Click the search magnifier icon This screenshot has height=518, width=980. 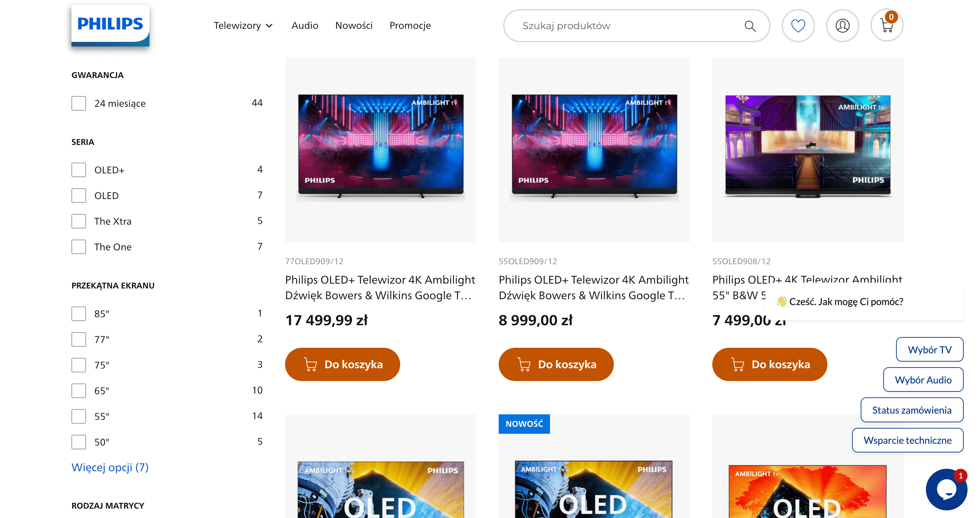click(750, 26)
